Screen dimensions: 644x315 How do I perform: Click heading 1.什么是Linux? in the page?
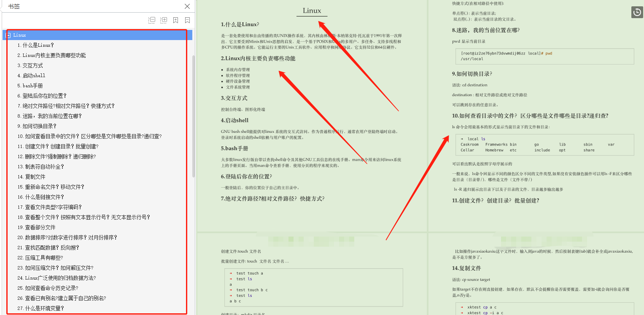[240, 24]
